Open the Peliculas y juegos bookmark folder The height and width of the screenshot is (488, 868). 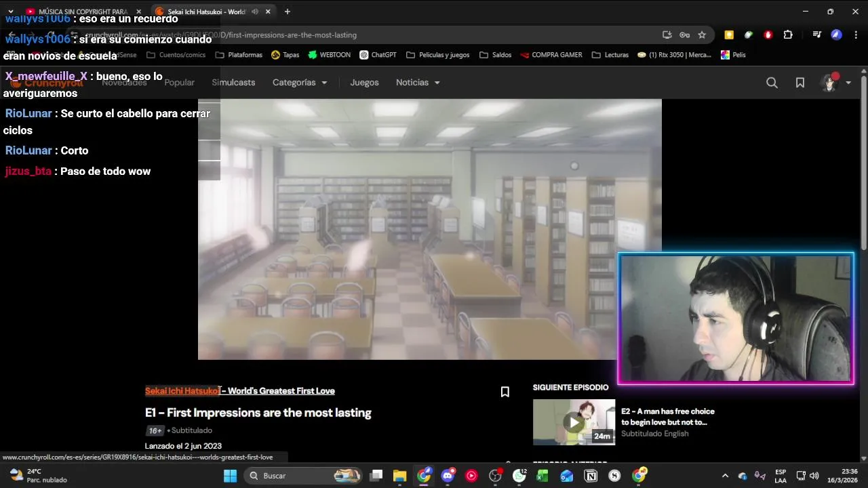tap(437, 55)
